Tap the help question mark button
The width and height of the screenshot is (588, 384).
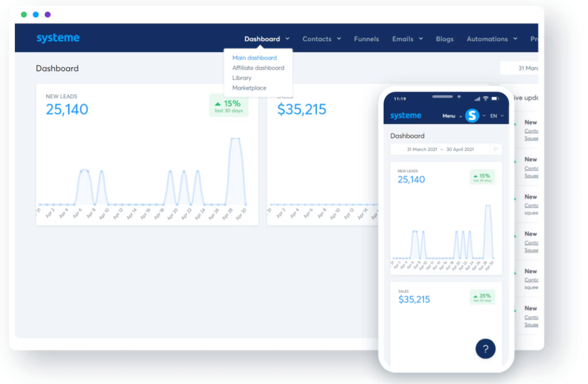pyautogui.click(x=485, y=348)
